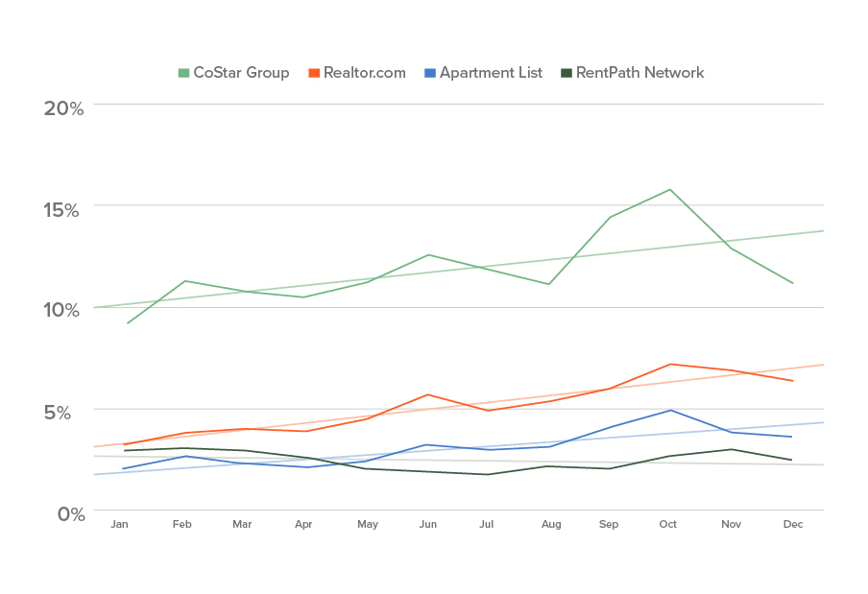This screenshot has height=594, width=868.
Task: Click the CoStar Group October peak point
Action: coord(670,190)
